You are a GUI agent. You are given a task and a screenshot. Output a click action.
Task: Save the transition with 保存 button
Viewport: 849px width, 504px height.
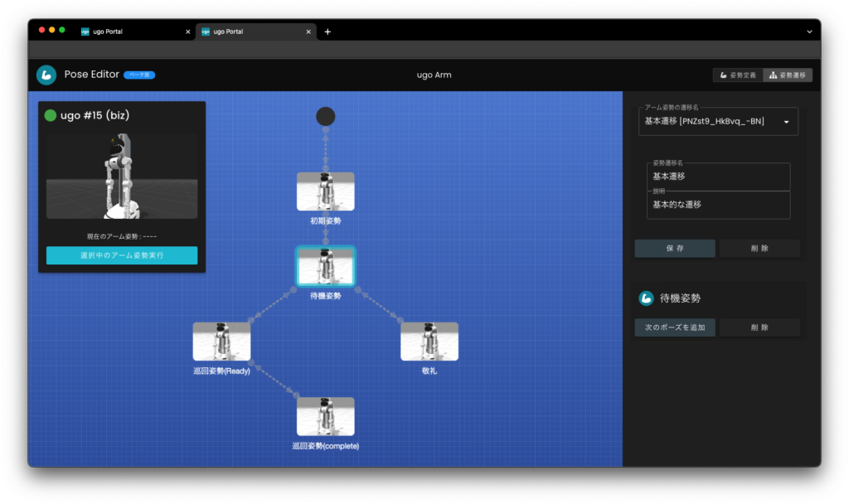click(x=675, y=249)
